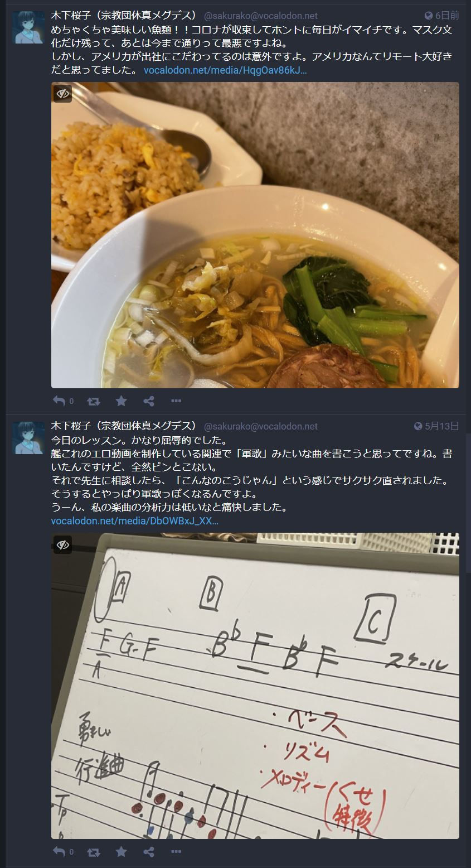Favourite the ramen photo post
The height and width of the screenshot is (868, 471).
(121, 401)
